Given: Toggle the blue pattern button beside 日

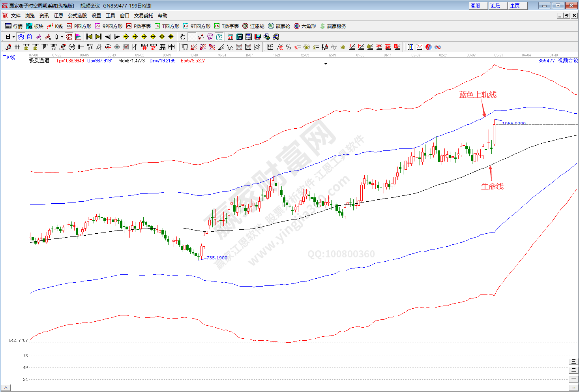Looking at the screenshot, I should pyautogui.click(x=21, y=37).
